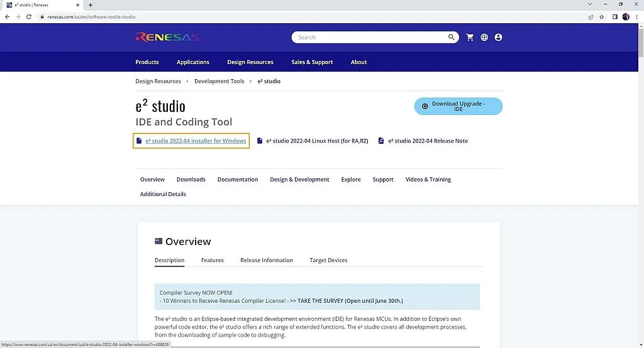Open a new browser tab
This screenshot has width=644, height=348.
(x=91, y=5)
